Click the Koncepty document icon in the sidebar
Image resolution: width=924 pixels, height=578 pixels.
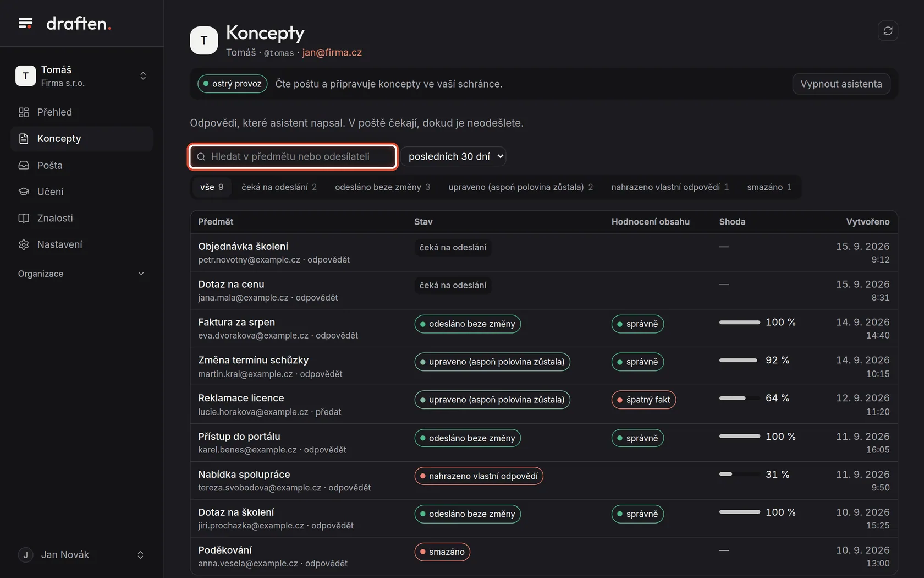pos(24,139)
